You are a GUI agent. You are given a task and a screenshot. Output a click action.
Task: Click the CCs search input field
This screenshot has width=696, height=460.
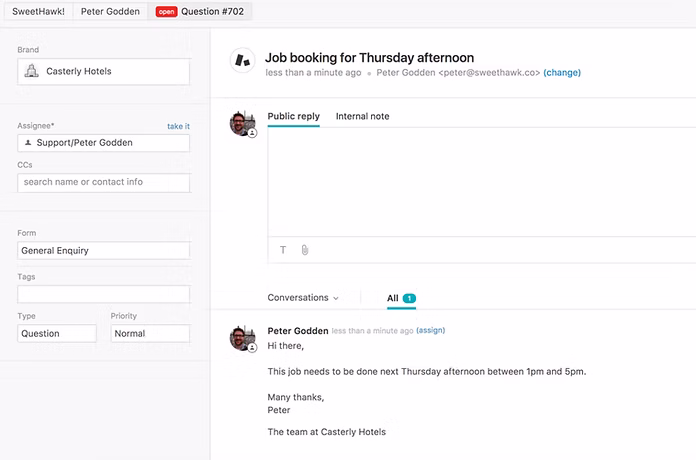(x=103, y=182)
